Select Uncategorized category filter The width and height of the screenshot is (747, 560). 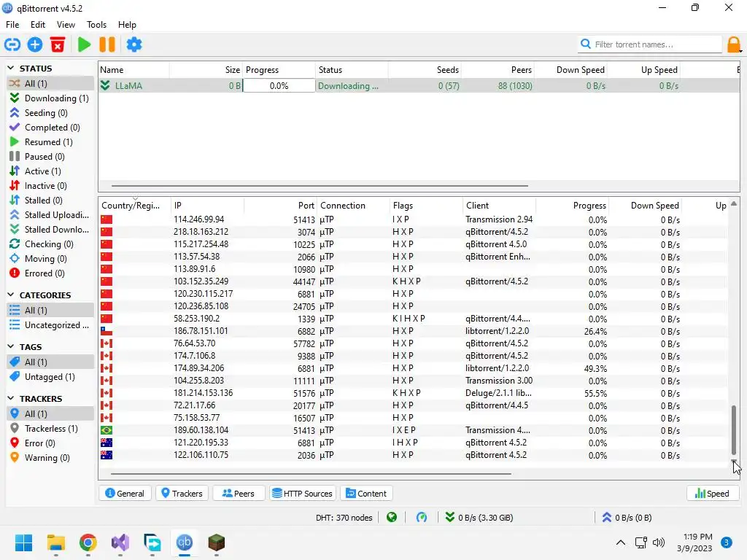(x=50, y=325)
